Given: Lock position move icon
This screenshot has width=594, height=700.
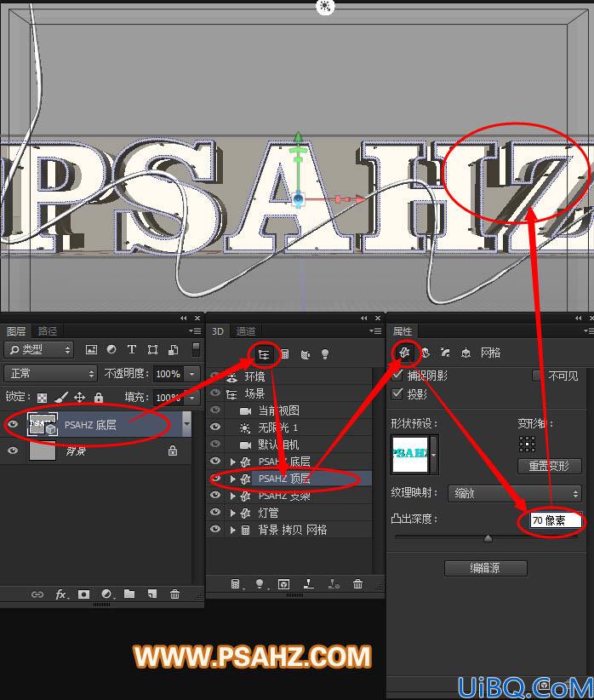Looking at the screenshot, I should [x=79, y=397].
